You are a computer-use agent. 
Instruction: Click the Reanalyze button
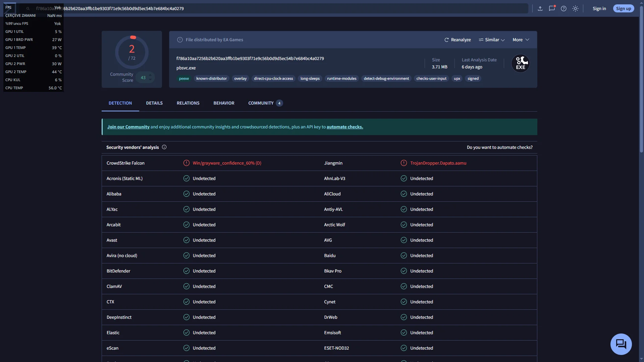(458, 40)
